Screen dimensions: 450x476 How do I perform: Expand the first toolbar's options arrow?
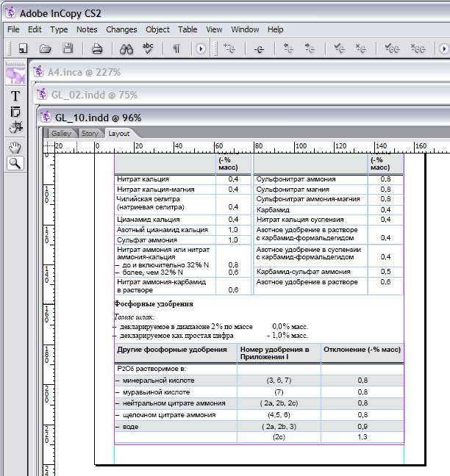(201, 49)
